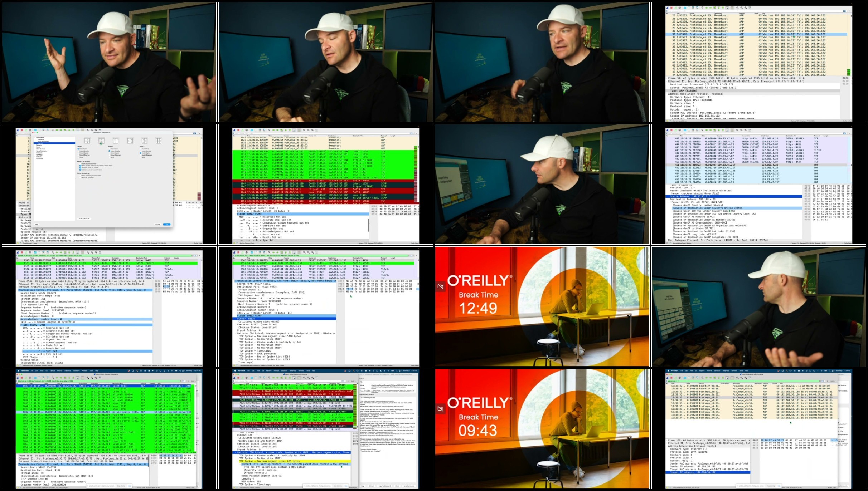Click the '[Severity level: Warning]' line
868x491 pixels.
point(261,470)
